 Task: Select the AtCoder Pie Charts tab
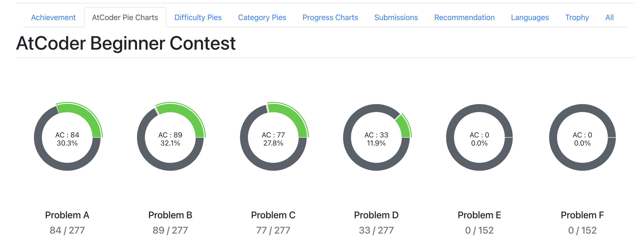point(125,17)
